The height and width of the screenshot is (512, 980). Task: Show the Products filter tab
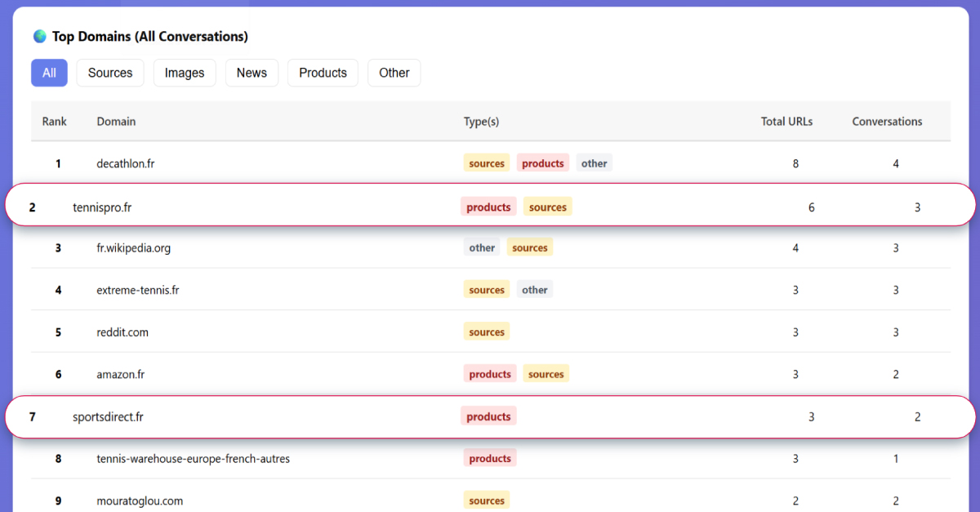323,73
